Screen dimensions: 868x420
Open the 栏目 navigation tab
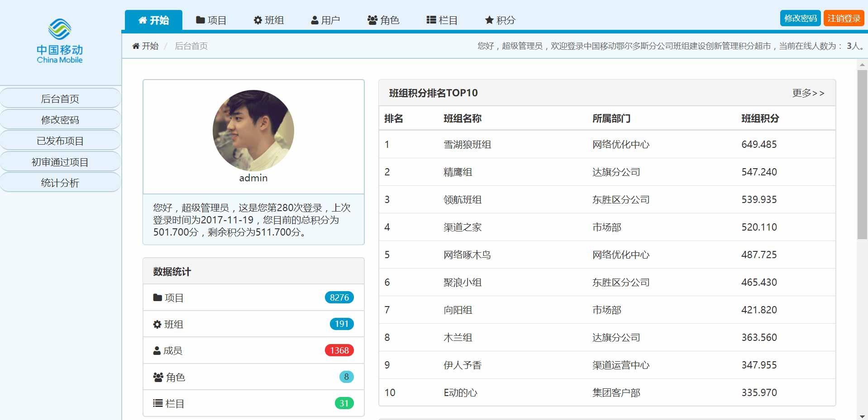point(442,20)
